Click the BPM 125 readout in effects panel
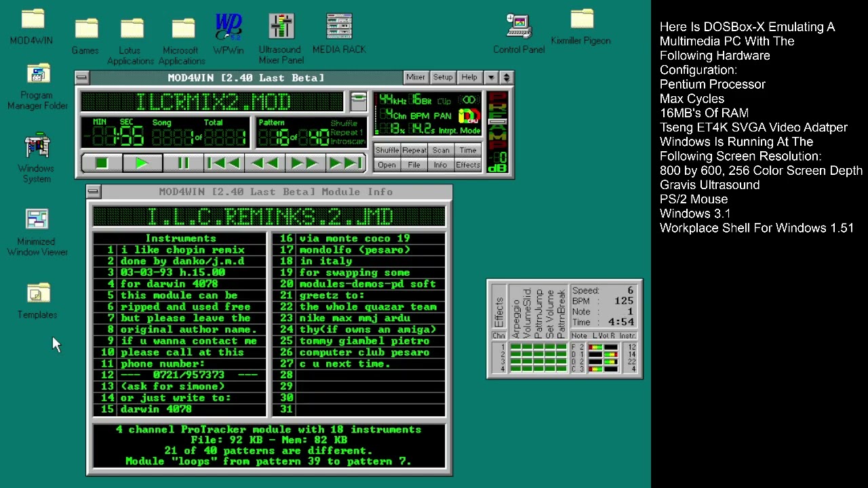 pyautogui.click(x=603, y=301)
